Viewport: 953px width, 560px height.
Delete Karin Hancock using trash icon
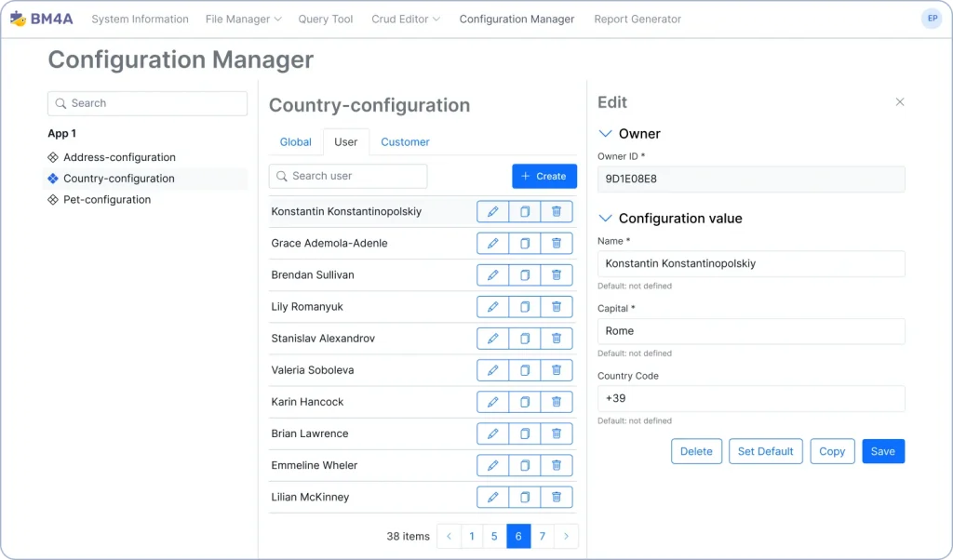pos(557,402)
